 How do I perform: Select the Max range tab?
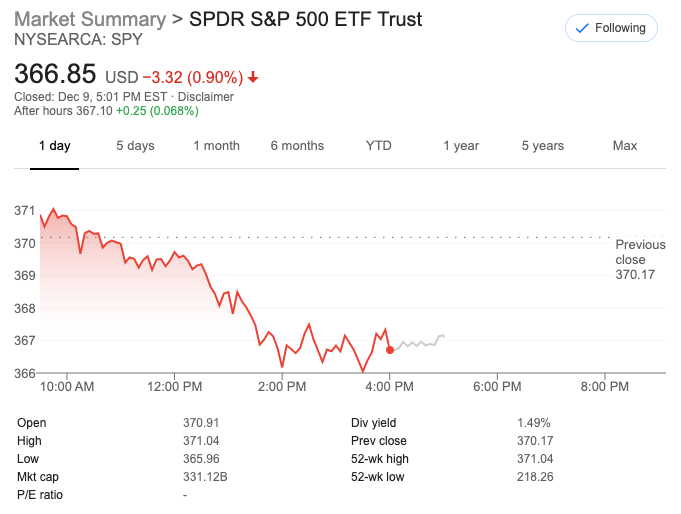coord(624,146)
